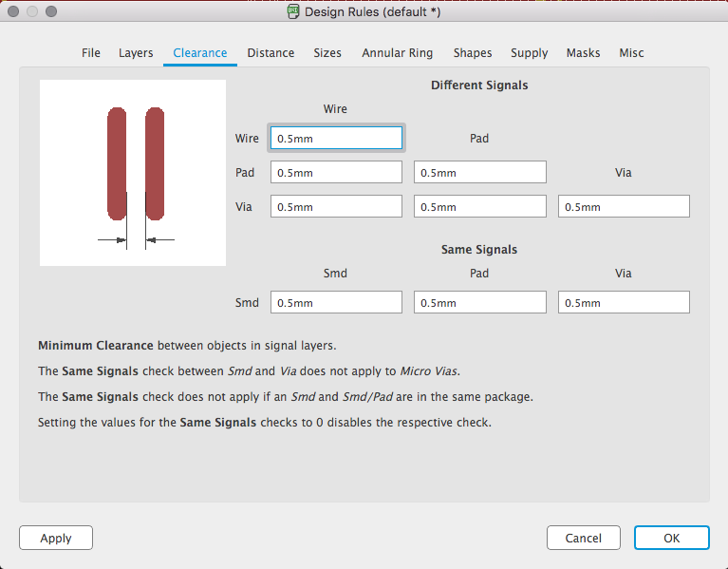Open the Misc tab
Viewport: 728px width, 569px height.
632,53
